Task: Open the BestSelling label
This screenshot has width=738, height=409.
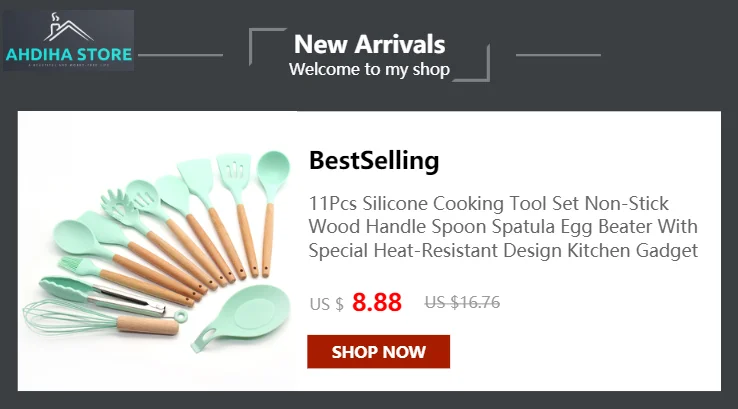Action: pyautogui.click(x=374, y=160)
